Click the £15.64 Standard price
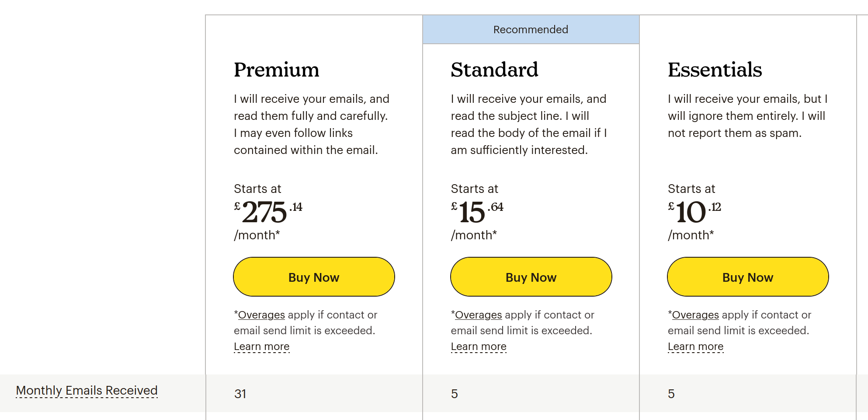868x420 pixels. (477, 212)
